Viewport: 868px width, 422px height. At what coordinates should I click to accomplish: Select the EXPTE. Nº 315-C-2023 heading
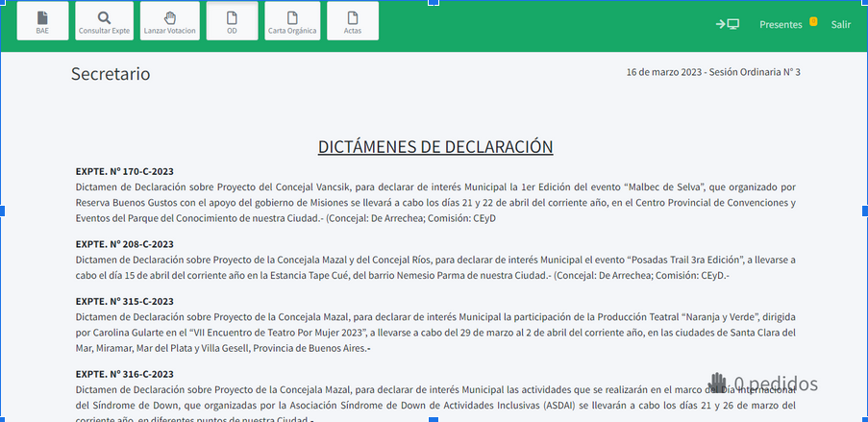pos(125,301)
